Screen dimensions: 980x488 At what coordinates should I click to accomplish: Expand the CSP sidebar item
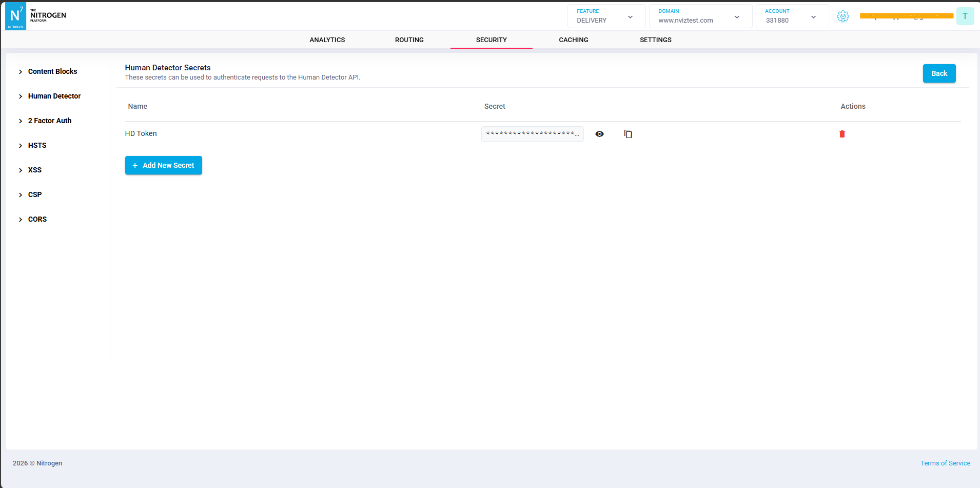pos(30,194)
